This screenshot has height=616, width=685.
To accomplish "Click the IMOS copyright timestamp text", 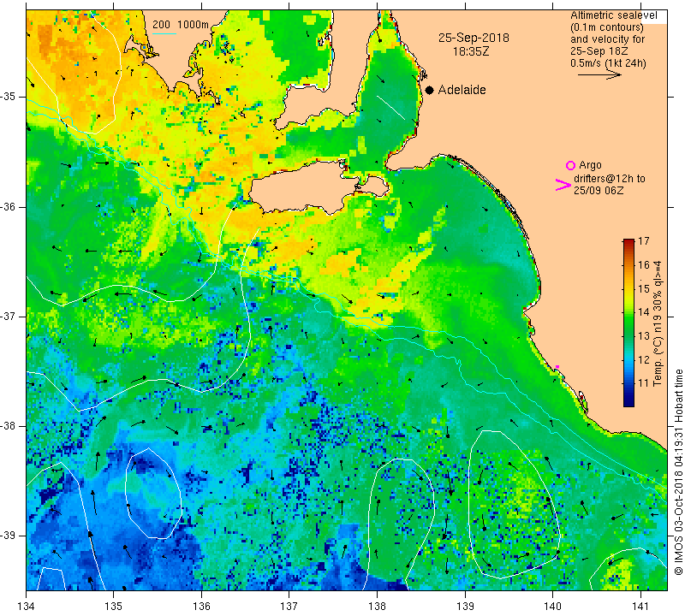I will pos(678,472).
